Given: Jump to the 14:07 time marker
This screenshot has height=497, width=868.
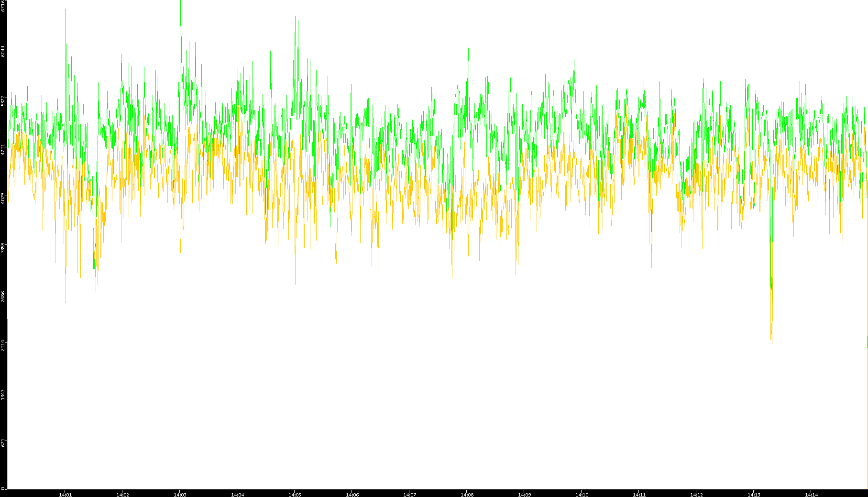Looking at the screenshot, I should pyautogui.click(x=409, y=495).
